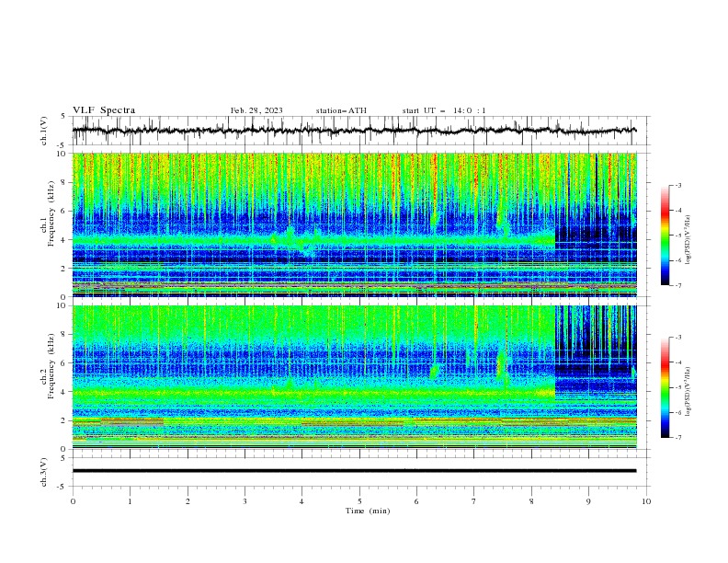Click the ch.1 spectrogram color scale bar
Viewport: 728px width, 563px height.
(665, 235)
